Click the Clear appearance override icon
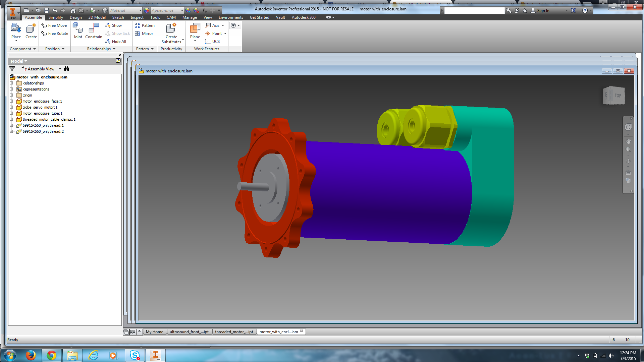Viewport: 644px width, 362px height. click(x=196, y=10)
